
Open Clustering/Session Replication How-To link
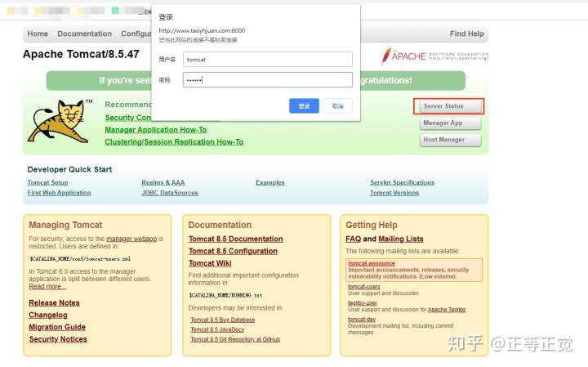pos(174,142)
